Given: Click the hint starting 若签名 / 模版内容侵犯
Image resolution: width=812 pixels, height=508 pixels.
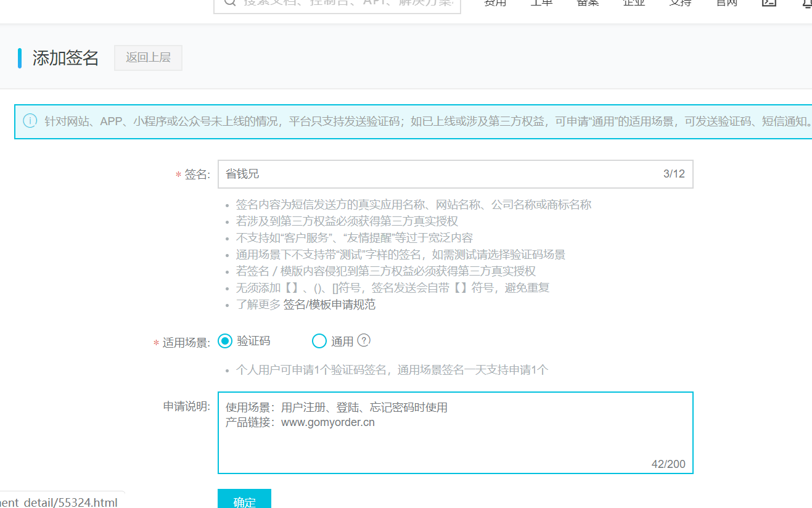Looking at the screenshot, I should (x=385, y=271).
